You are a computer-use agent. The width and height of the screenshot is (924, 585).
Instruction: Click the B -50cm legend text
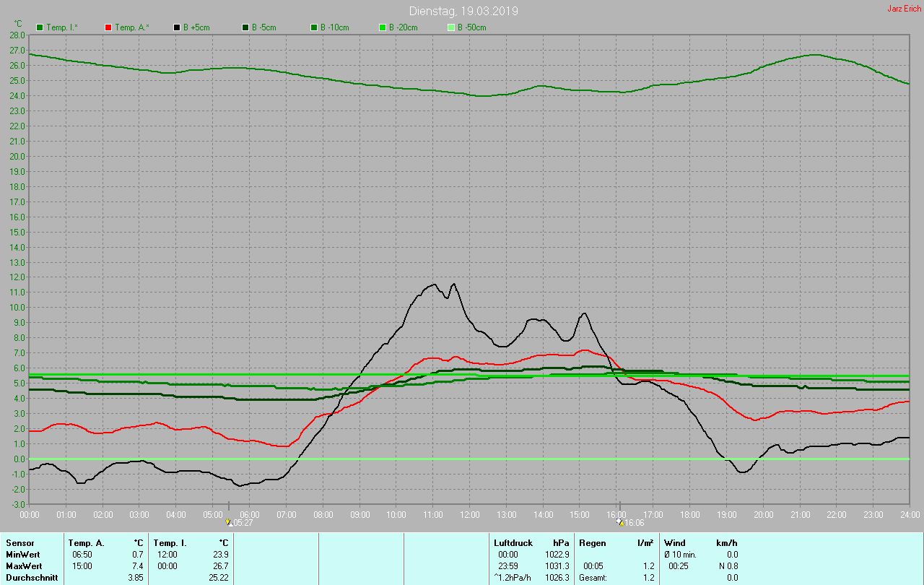point(472,27)
